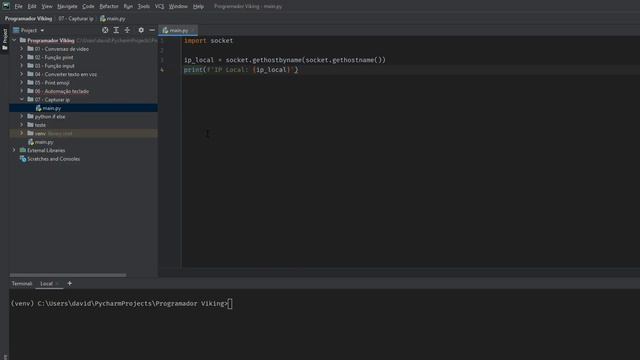Select the main.py editor tab
Screen dimensions: 640x360
[x=177, y=30]
